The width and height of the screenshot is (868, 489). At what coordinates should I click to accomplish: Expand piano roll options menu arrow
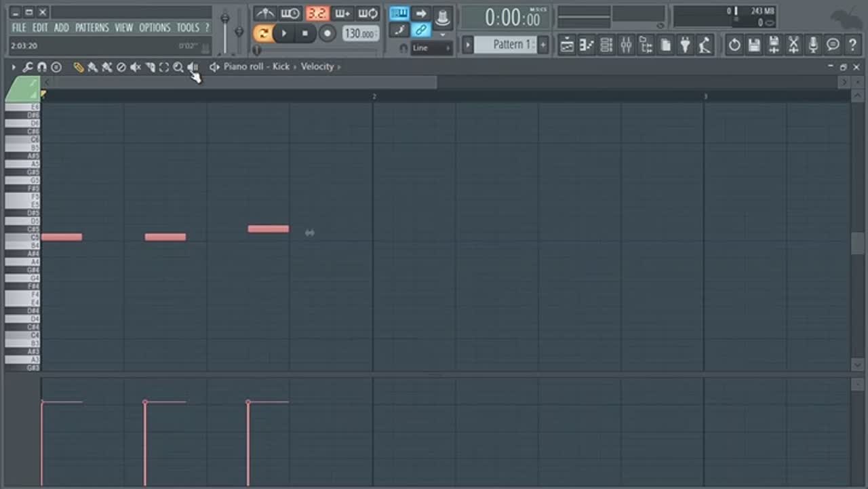[14, 67]
